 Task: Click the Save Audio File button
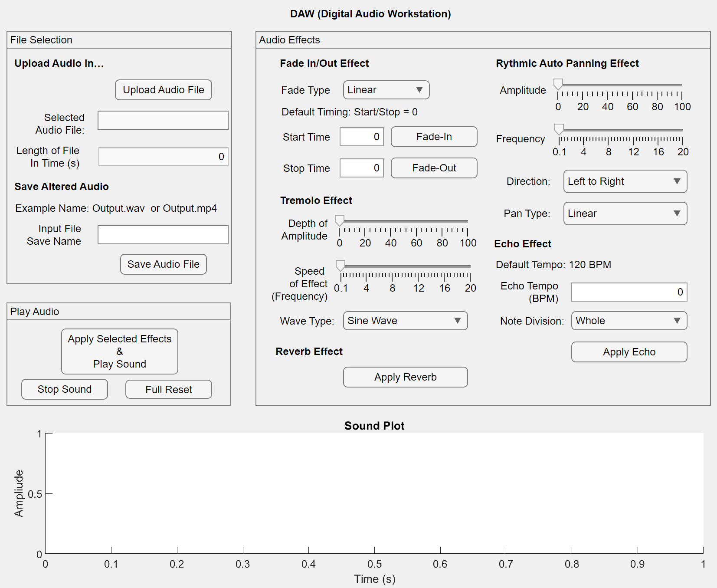[x=163, y=264]
